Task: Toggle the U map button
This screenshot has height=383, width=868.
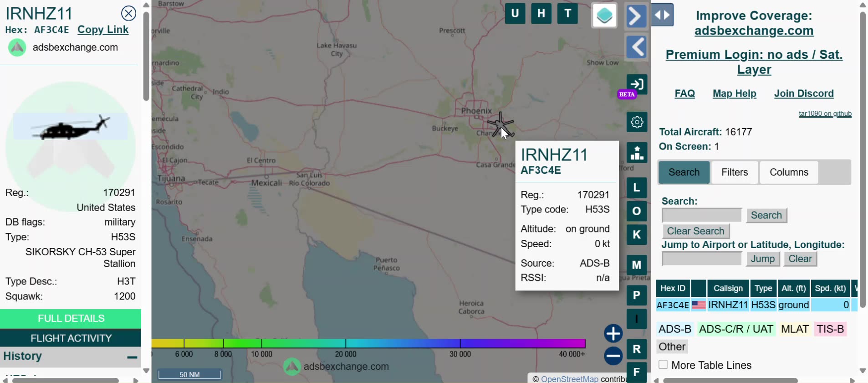Action: pyautogui.click(x=515, y=14)
